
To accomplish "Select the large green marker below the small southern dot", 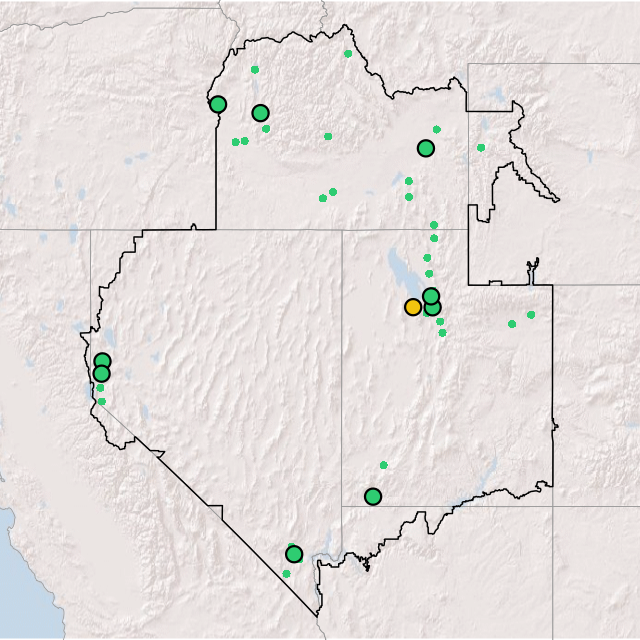I will [x=373, y=497].
